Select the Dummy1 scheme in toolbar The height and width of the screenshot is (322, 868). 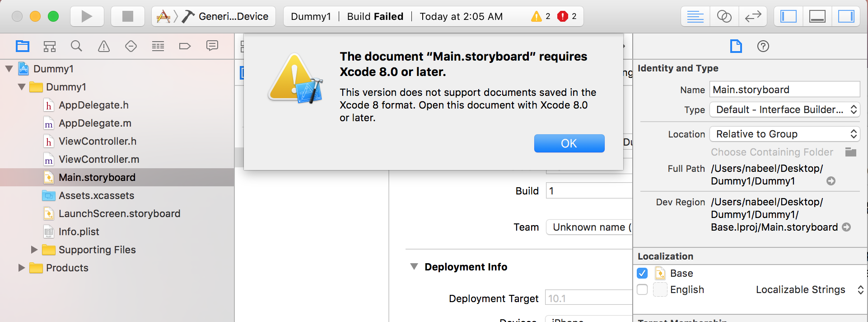pos(163,17)
